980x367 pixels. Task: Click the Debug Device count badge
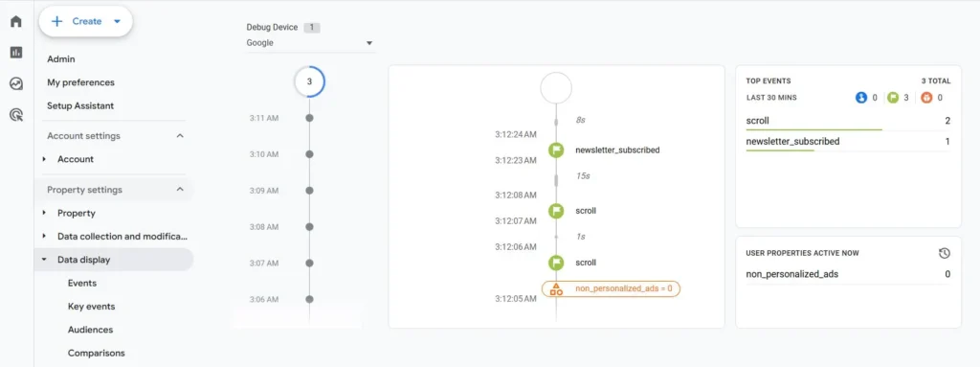point(312,28)
